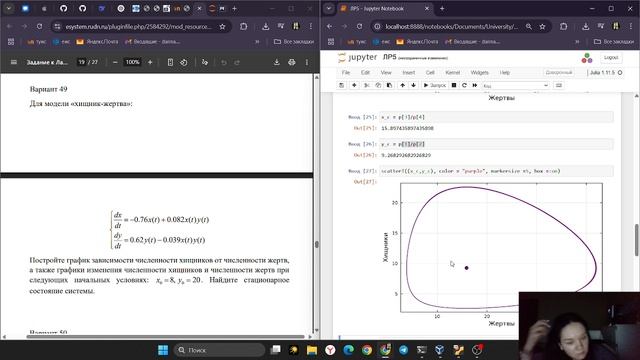640x360 pixels.
Task: Click the PDF viewer vertical scrollbar thumb
Action: pyautogui.click(x=317, y=244)
